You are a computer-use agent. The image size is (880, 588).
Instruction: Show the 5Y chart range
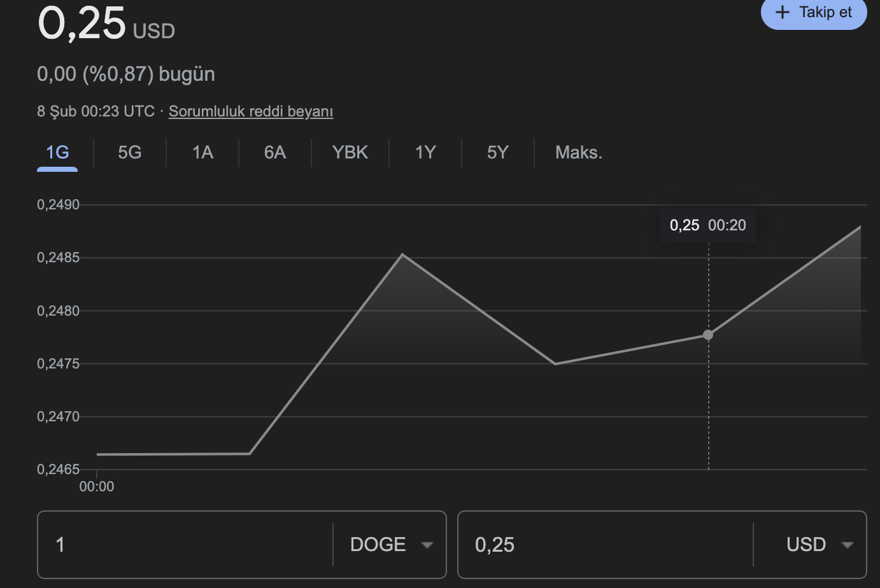point(498,153)
